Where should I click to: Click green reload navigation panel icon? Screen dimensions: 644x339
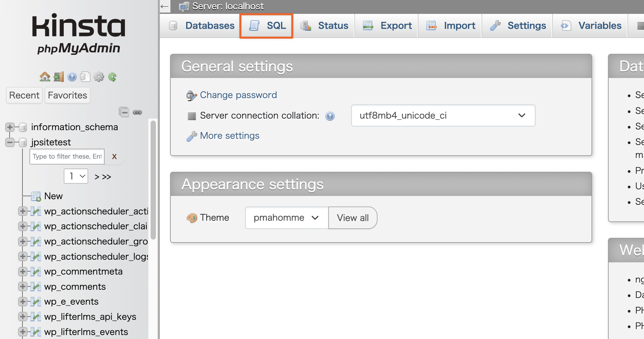pos(112,77)
